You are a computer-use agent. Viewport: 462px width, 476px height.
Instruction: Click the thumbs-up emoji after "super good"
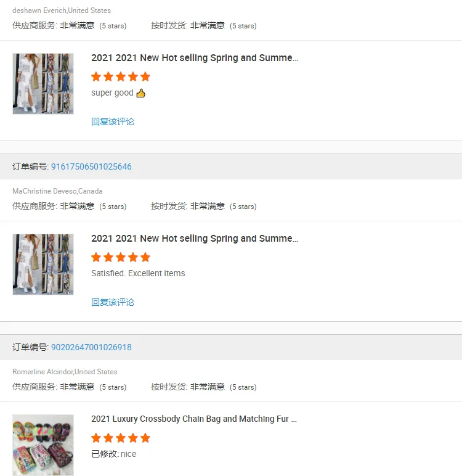point(140,93)
